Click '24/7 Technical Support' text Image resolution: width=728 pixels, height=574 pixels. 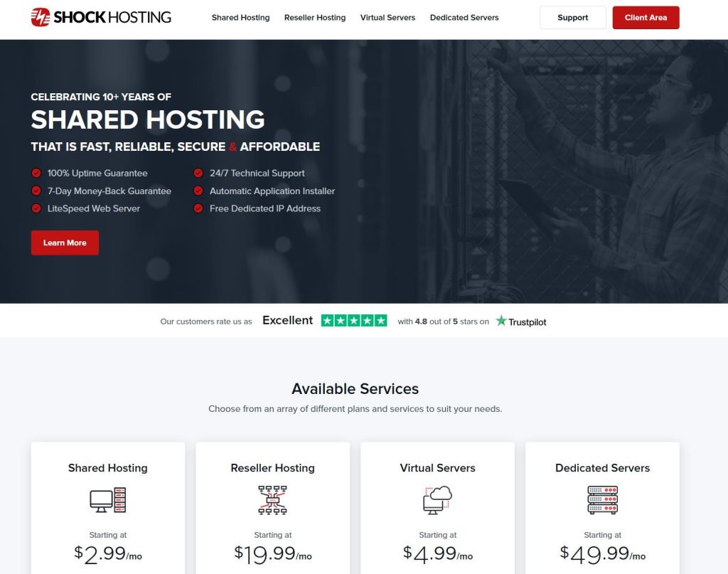point(257,174)
